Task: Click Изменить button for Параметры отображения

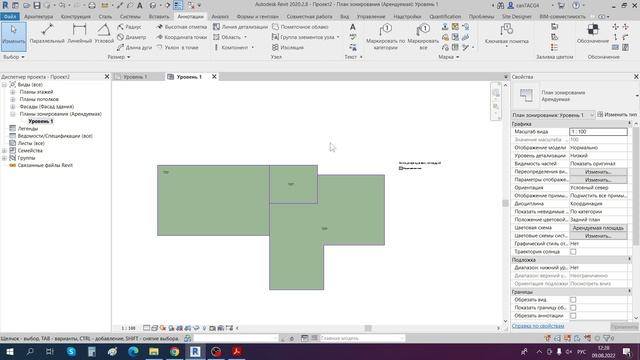Action: [598, 180]
